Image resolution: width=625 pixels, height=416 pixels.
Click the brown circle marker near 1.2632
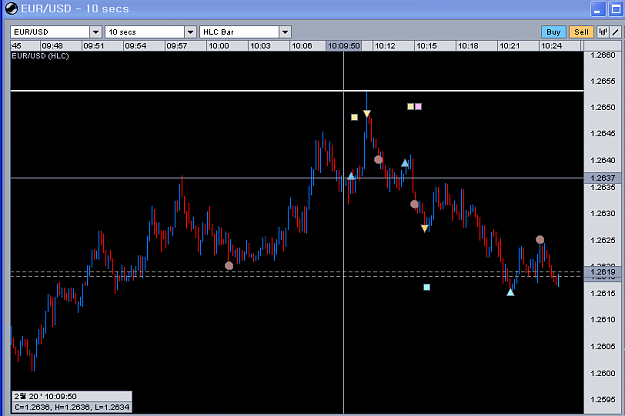[415, 204]
